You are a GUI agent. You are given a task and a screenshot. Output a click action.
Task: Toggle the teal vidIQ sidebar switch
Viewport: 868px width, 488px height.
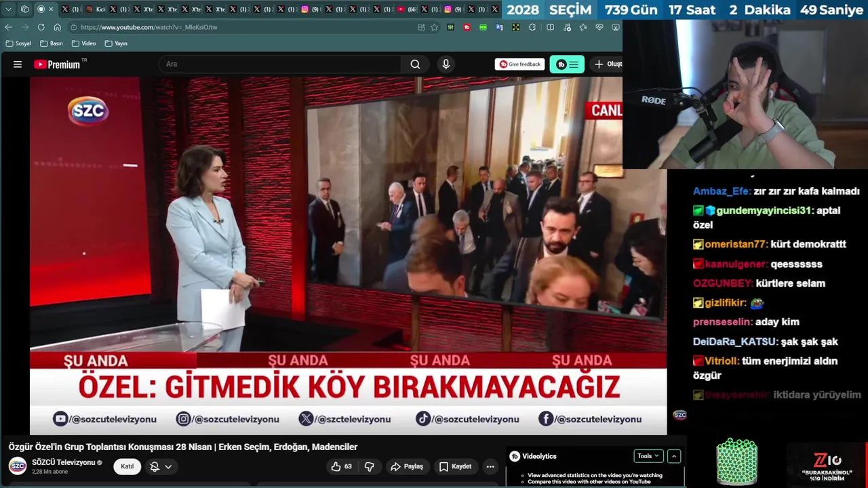(x=567, y=64)
